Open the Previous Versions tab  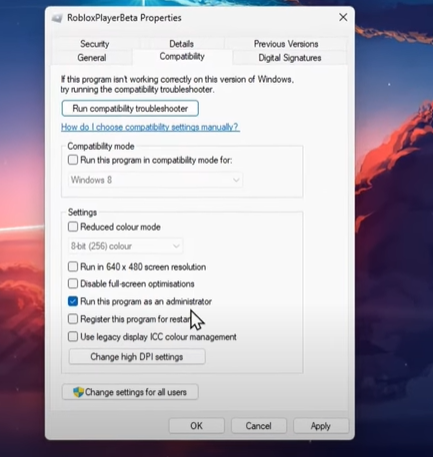(x=286, y=44)
